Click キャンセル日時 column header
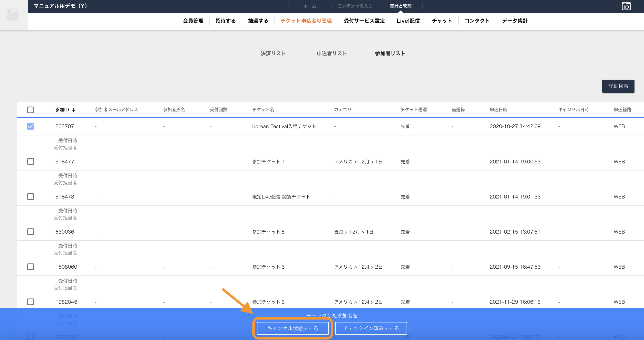The height and width of the screenshot is (340, 644). (573, 110)
